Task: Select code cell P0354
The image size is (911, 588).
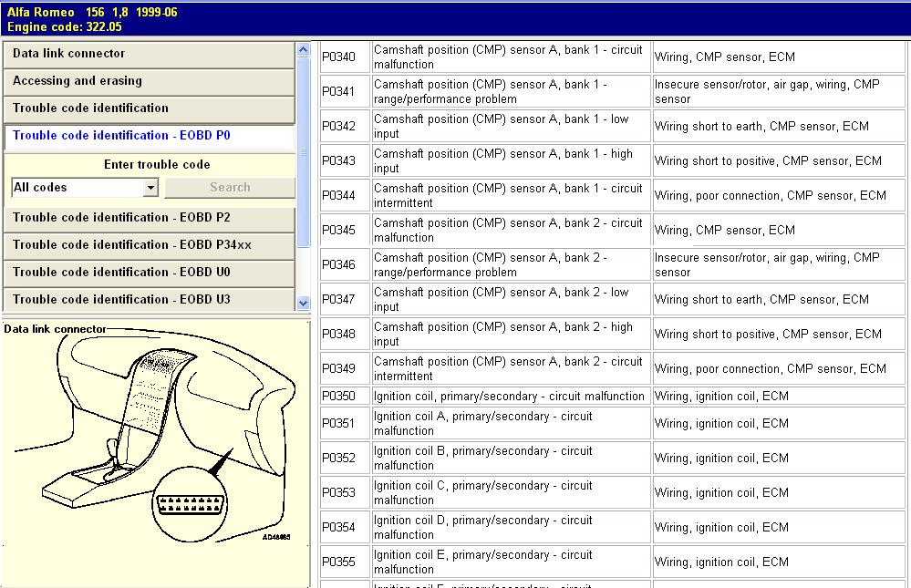Action: [x=345, y=528]
